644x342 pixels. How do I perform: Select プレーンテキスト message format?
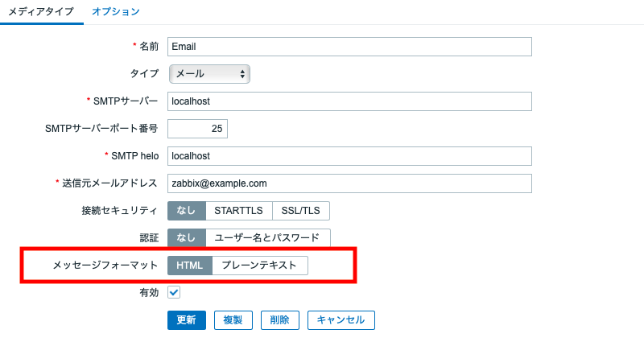tap(259, 266)
